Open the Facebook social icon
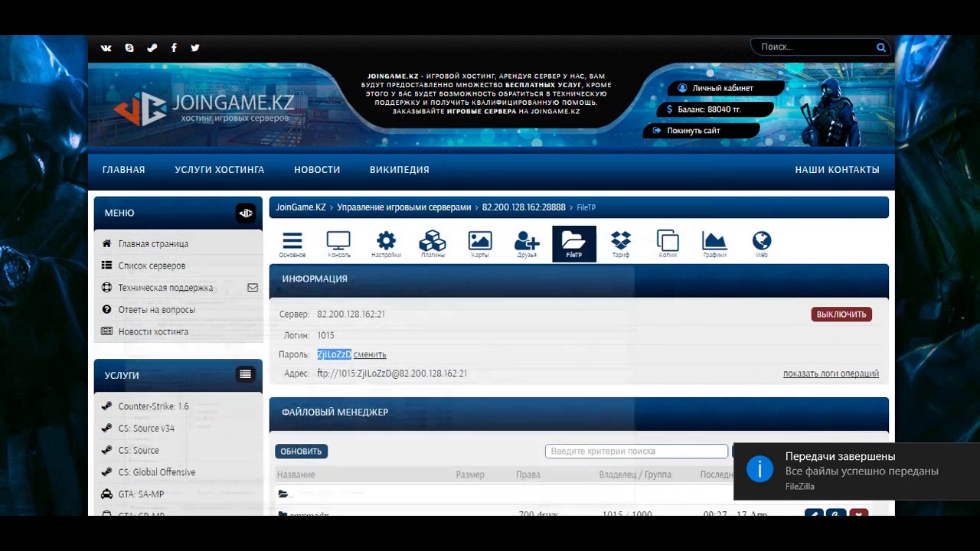This screenshot has width=980, height=551. (174, 47)
